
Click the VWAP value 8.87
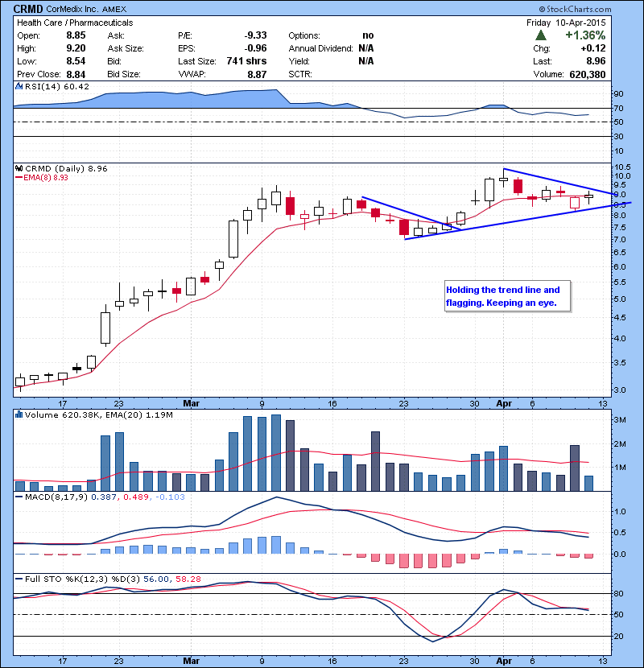(257, 74)
